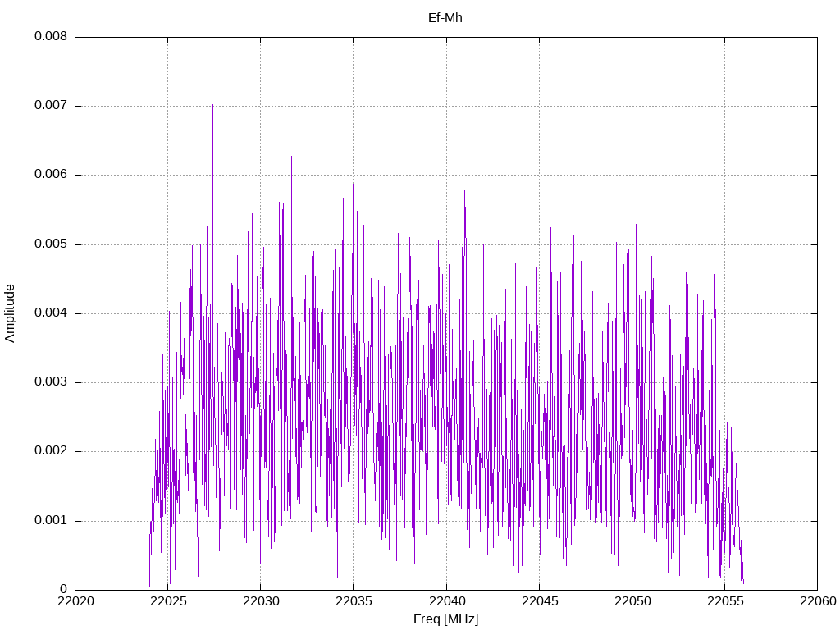The image size is (840, 630).
Task: Click the x-axis tick label 22020
Action: 75,601
